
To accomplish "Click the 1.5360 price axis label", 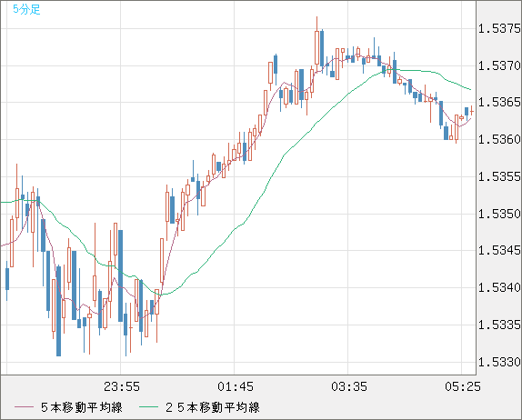I will click(x=499, y=139).
